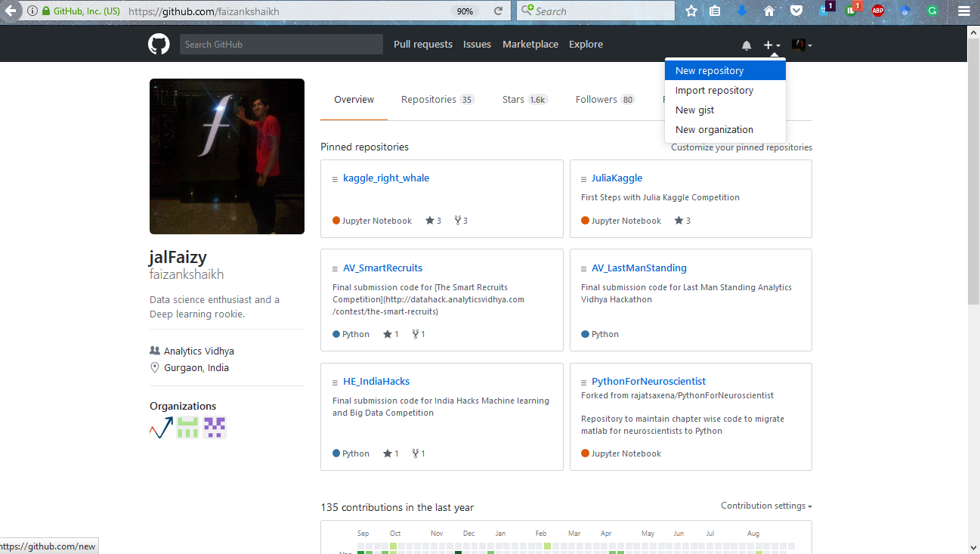This screenshot has height=554, width=980.
Task: Go to GitHub home via Octocat logo
Action: (159, 45)
